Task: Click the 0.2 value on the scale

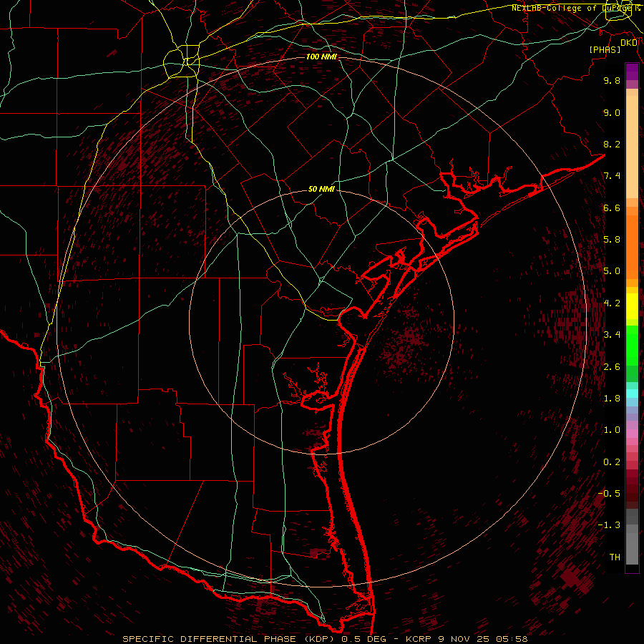Action: pyautogui.click(x=612, y=462)
